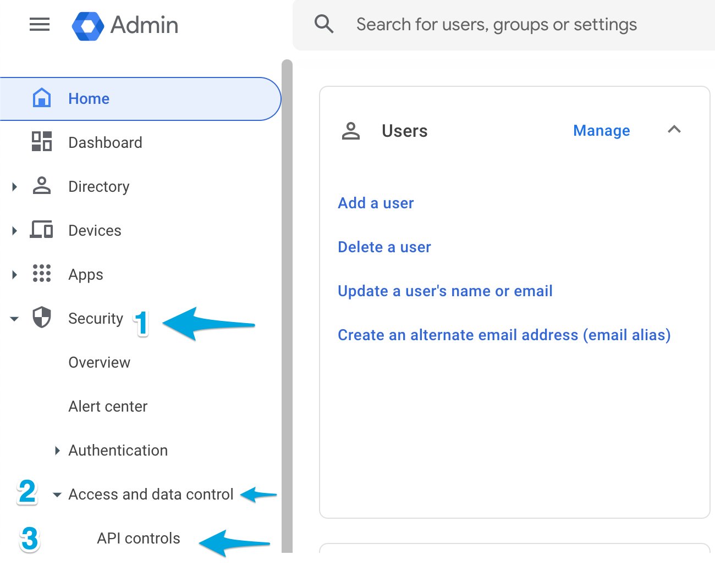This screenshot has width=715, height=588.
Task: Click the search magnifier icon
Action: pyautogui.click(x=324, y=24)
